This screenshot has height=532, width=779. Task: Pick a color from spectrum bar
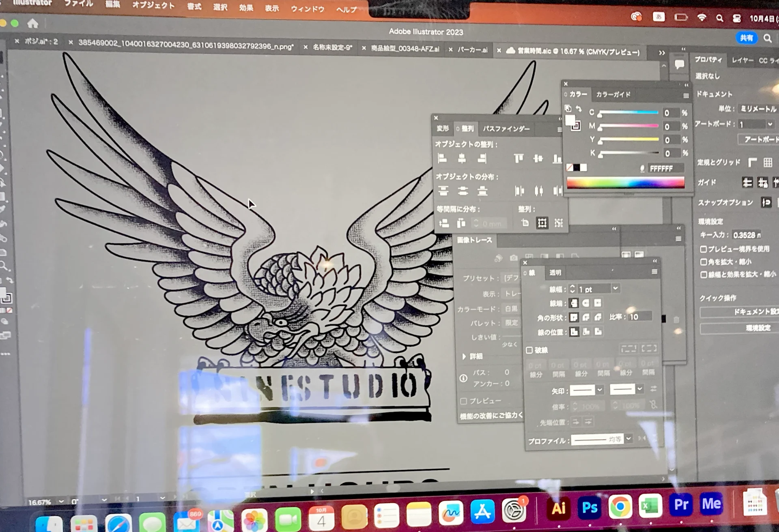pyautogui.click(x=625, y=183)
